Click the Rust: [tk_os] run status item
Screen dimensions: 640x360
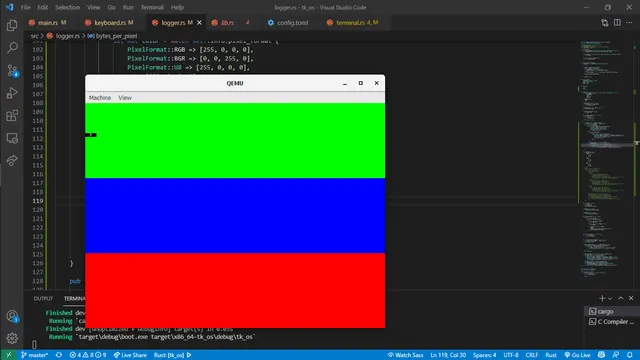tap(173, 355)
